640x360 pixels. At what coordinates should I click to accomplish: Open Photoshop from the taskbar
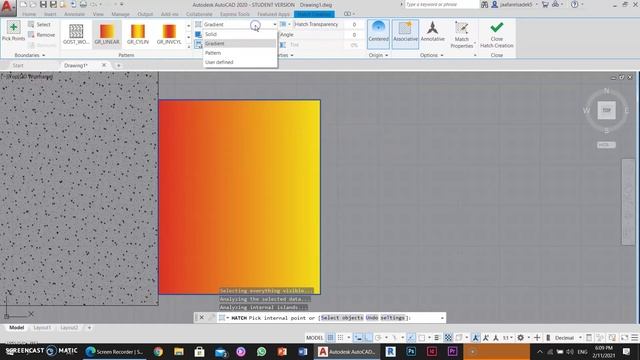411,351
